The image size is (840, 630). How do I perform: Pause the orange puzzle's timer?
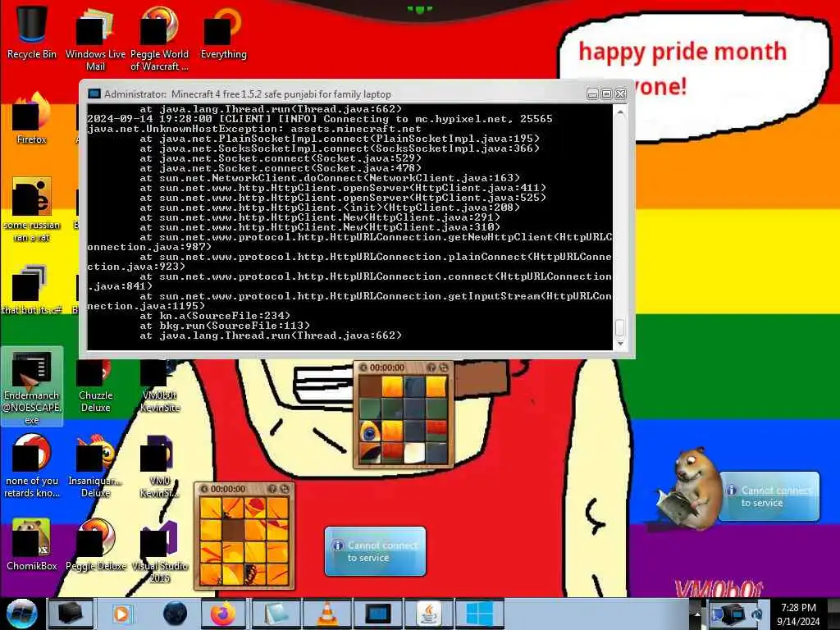point(204,489)
